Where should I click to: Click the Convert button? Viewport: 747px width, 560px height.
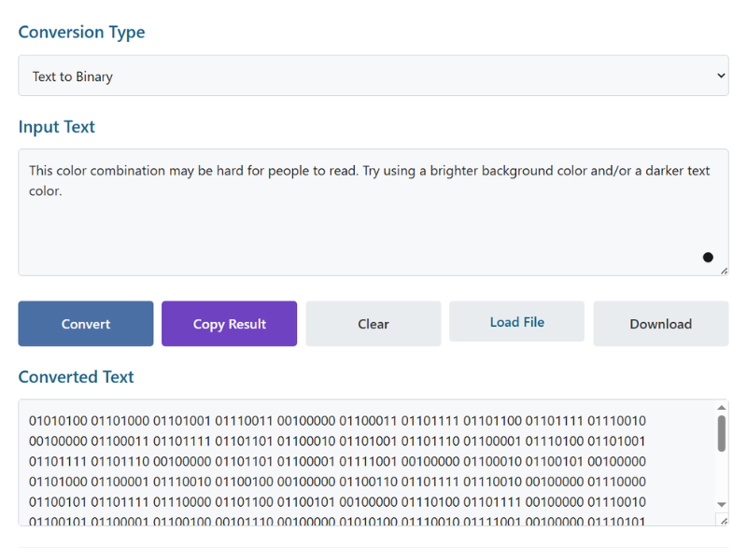(x=86, y=324)
